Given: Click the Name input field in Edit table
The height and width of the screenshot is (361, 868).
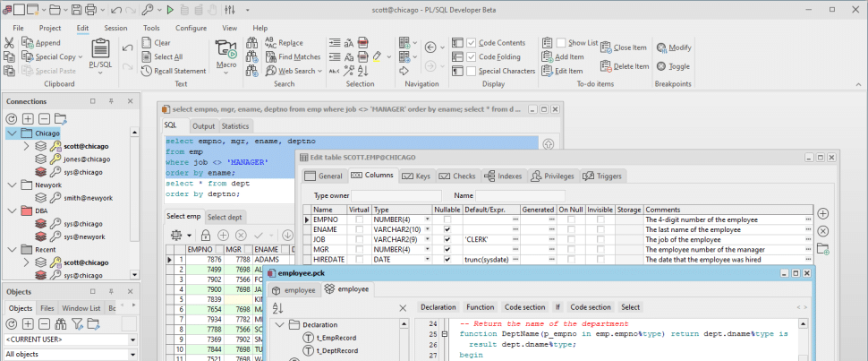Looking at the screenshot, I should (521, 196).
